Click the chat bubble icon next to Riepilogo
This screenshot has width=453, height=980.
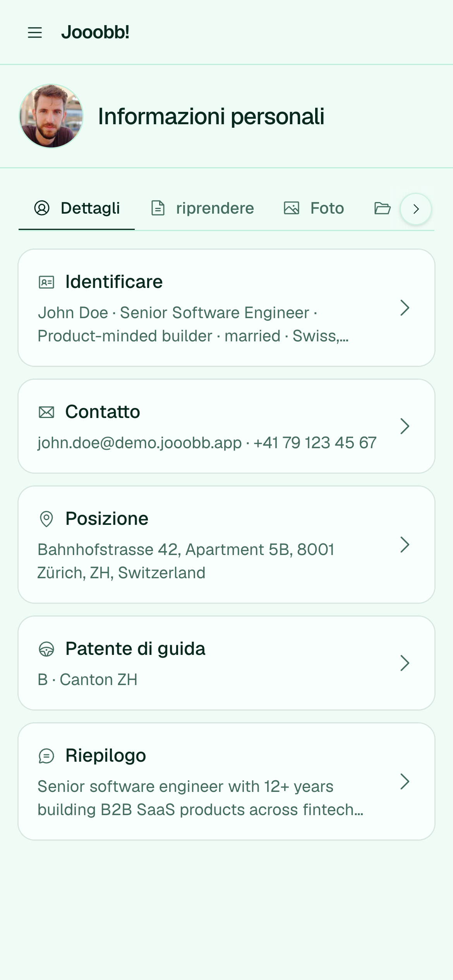pyautogui.click(x=46, y=756)
